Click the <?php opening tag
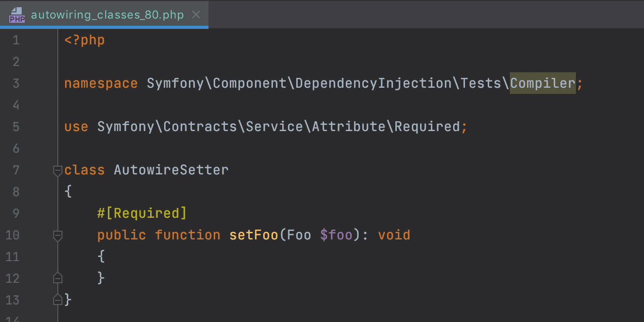The width and height of the screenshot is (644, 322). pyautogui.click(x=85, y=40)
